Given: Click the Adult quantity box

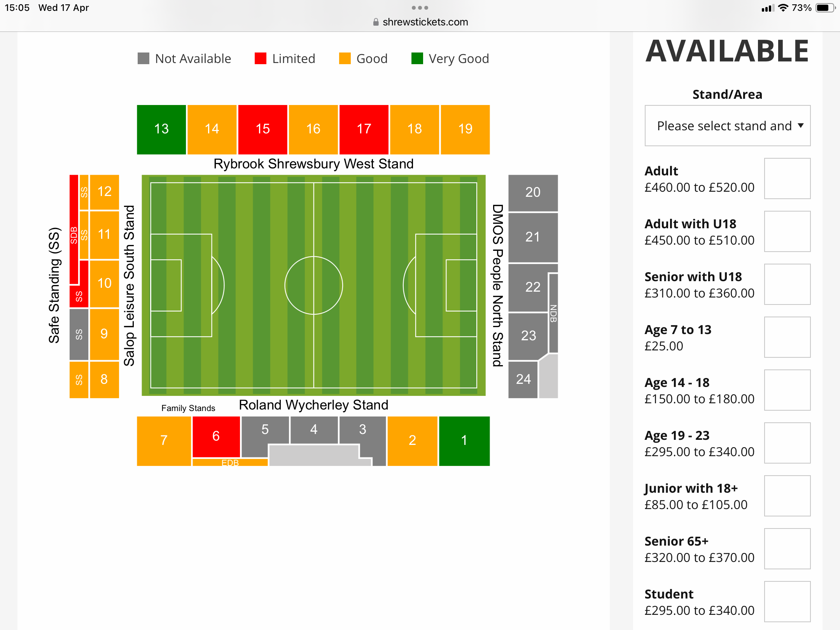Looking at the screenshot, I should pyautogui.click(x=787, y=178).
